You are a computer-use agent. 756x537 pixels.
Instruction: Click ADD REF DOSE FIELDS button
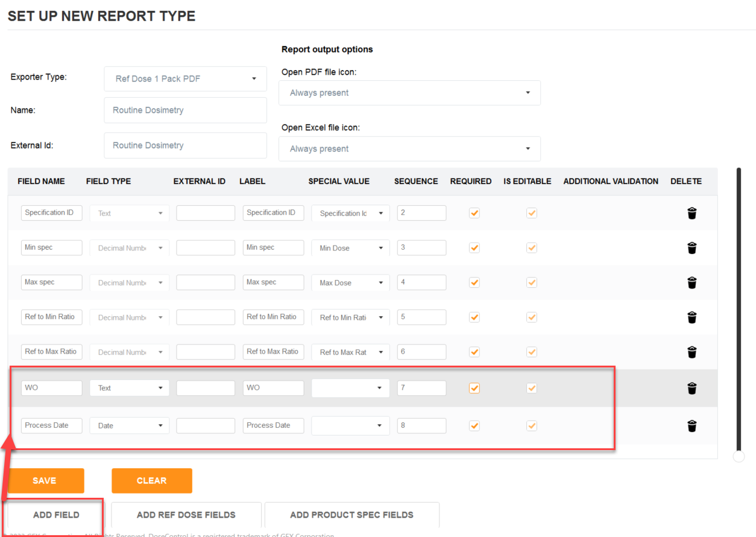186,515
